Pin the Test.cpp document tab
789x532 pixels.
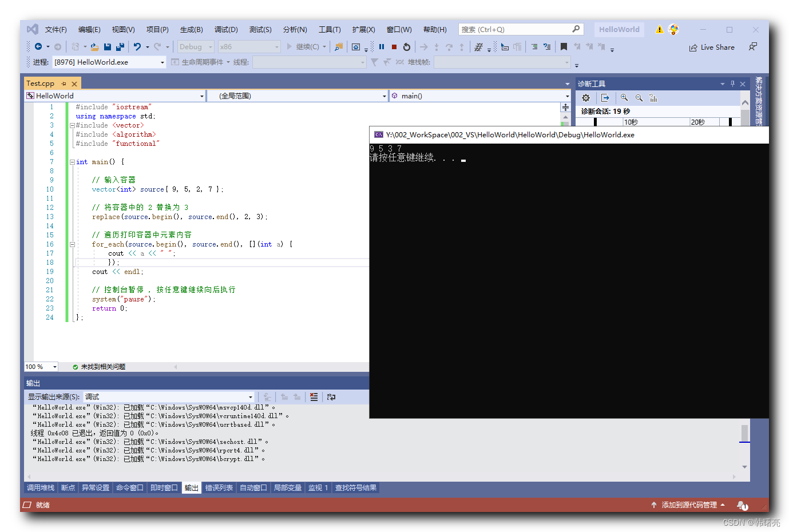pyautogui.click(x=64, y=84)
